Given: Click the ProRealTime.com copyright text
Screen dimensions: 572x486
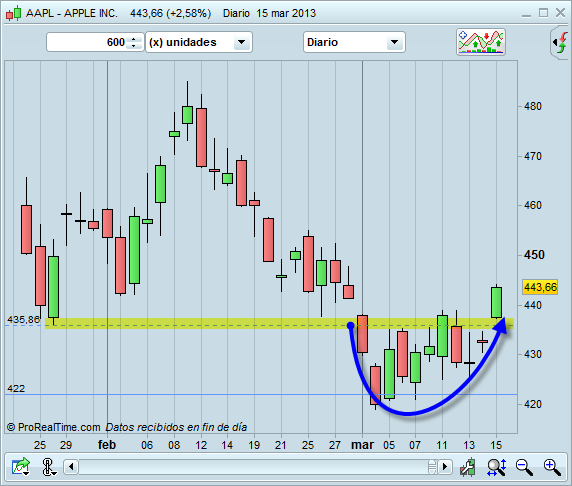Looking at the screenshot, I should 53,427.
